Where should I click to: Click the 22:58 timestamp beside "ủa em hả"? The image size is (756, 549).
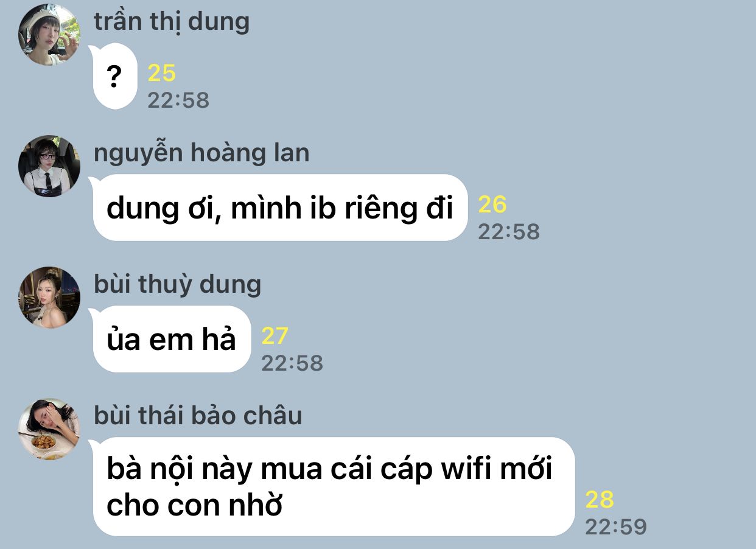(292, 363)
